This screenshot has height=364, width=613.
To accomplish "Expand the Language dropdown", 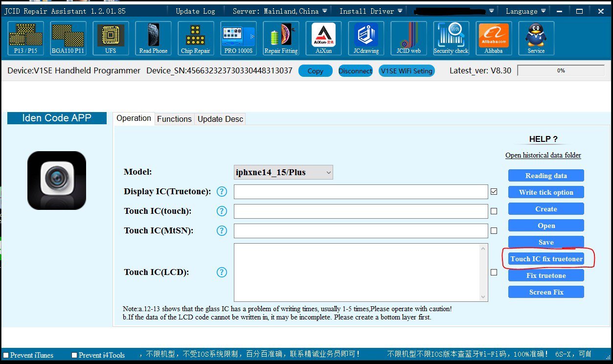I will [526, 11].
